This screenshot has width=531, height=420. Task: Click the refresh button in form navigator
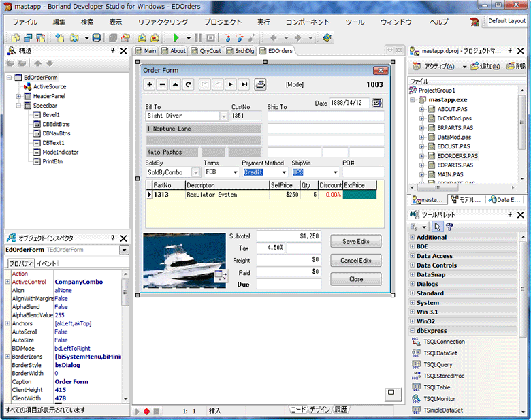pyautogui.click(x=187, y=84)
